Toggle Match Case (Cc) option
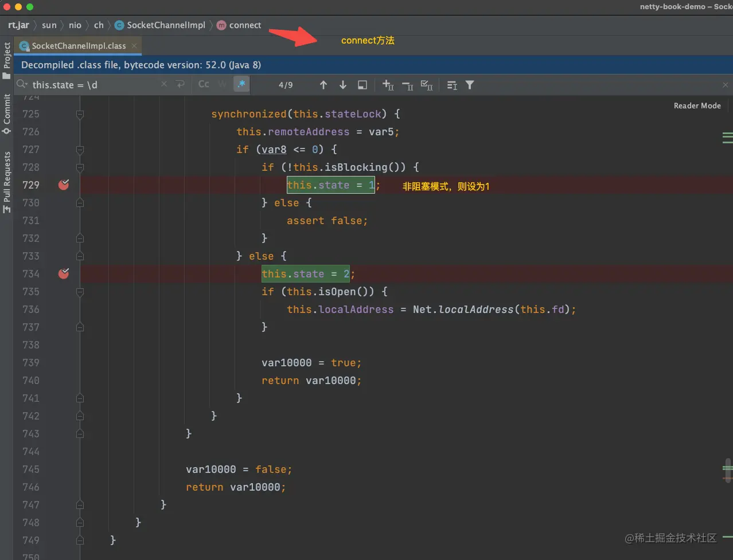 pyautogui.click(x=204, y=84)
